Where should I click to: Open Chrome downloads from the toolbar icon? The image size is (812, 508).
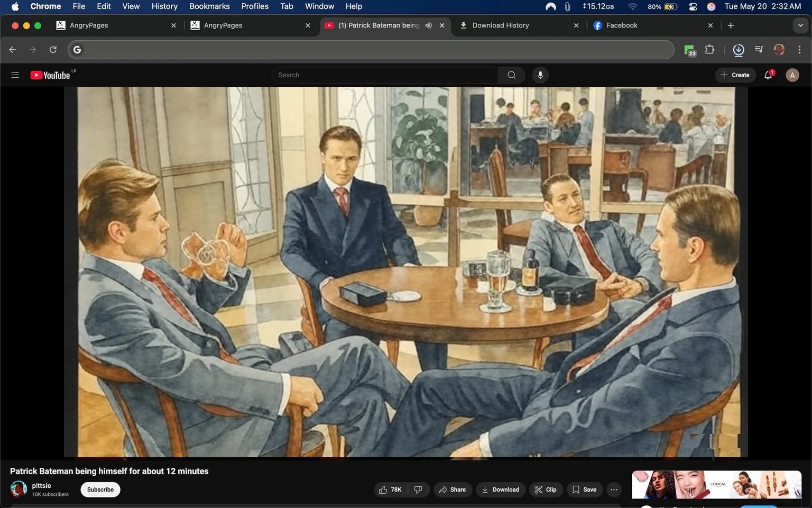738,50
